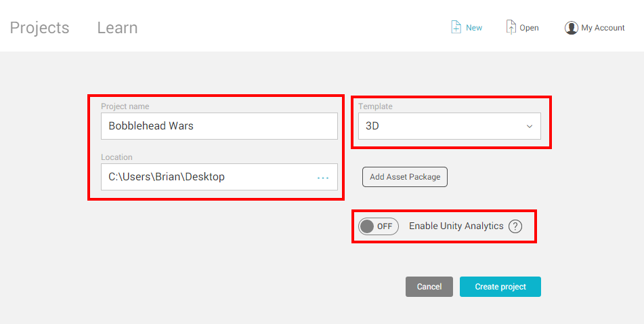
Task: Click the Open text link
Action: pos(529,28)
